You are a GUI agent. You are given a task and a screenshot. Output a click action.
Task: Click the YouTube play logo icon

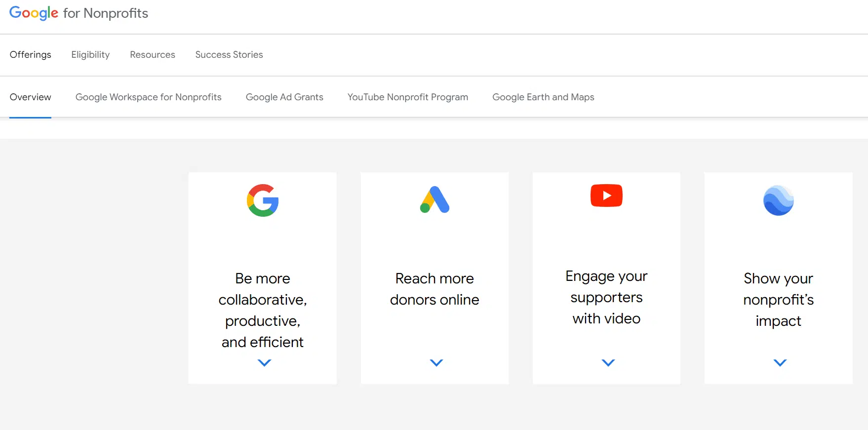(606, 195)
